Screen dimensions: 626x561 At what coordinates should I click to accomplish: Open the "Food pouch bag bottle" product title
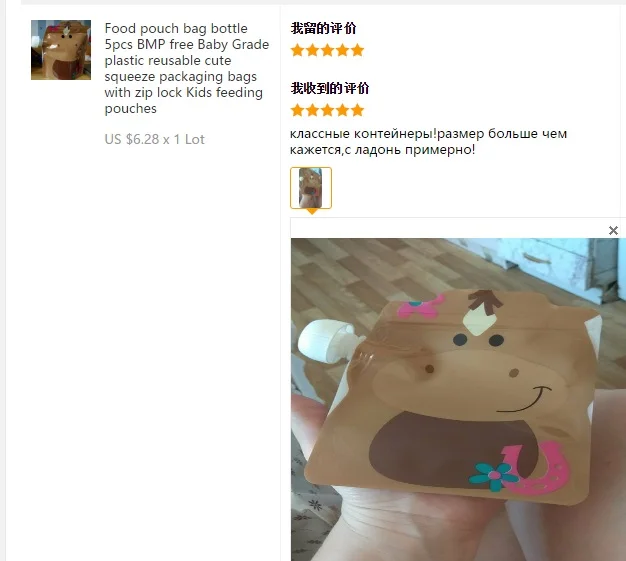[186, 68]
